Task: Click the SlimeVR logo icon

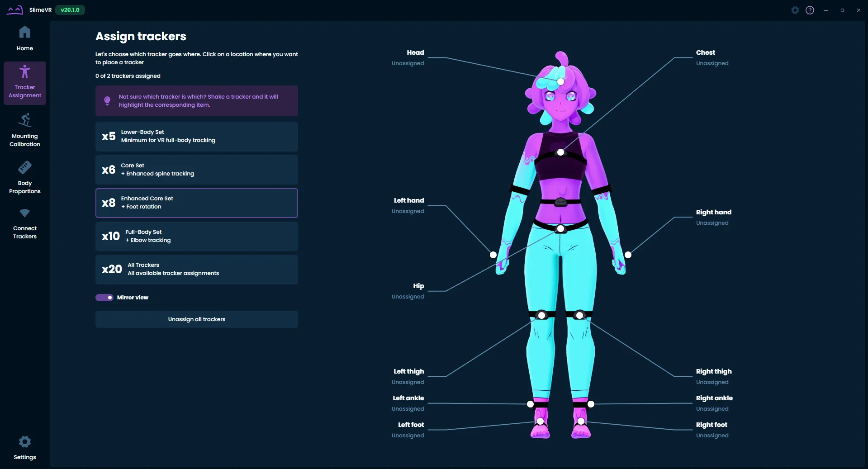Action: (15, 10)
